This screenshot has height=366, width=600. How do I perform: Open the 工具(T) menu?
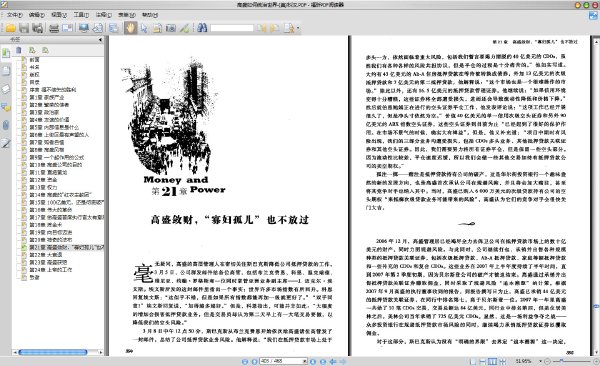click(81, 15)
